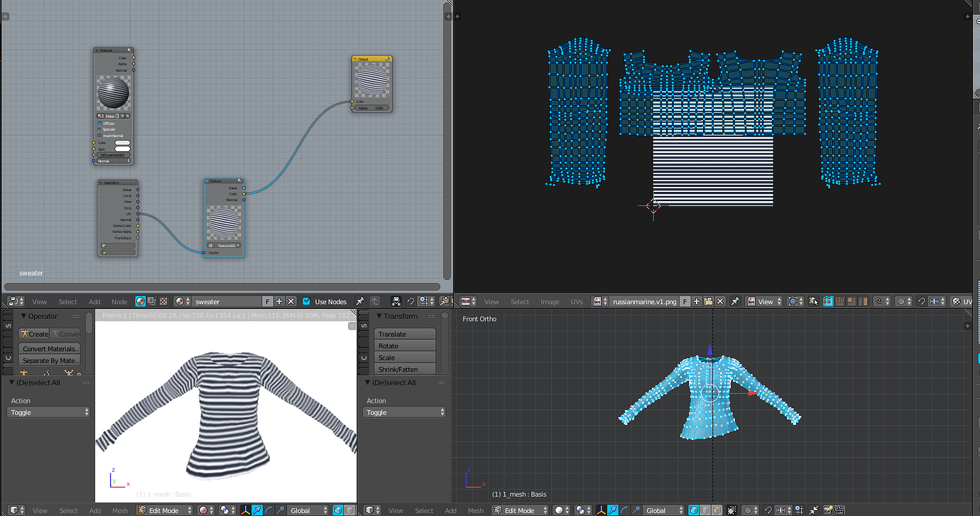Pin the node tree with the pin icon
Image resolution: width=980 pixels, height=516 pixels.
(x=360, y=301)
